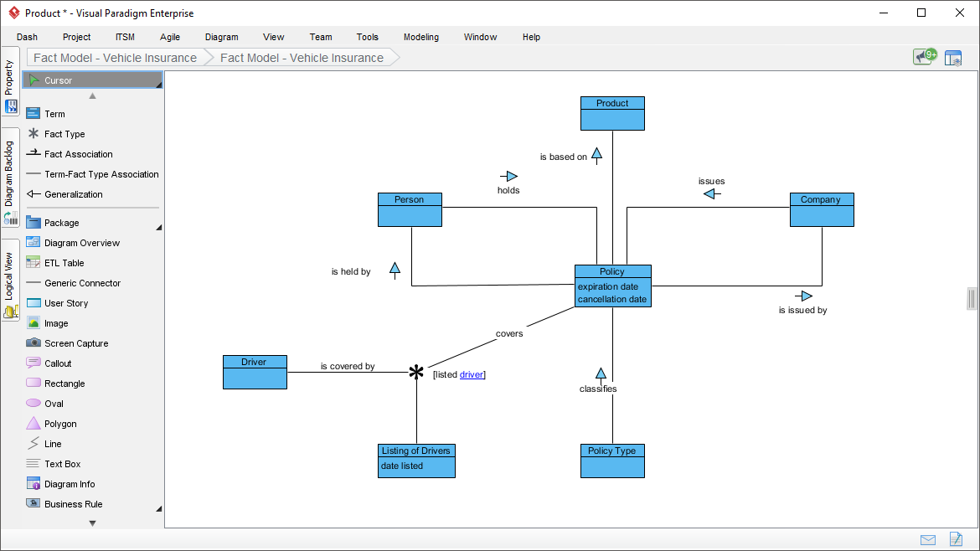980x551 pixels.
Task: Click the ETL Table tool
Action: (34, 263)
